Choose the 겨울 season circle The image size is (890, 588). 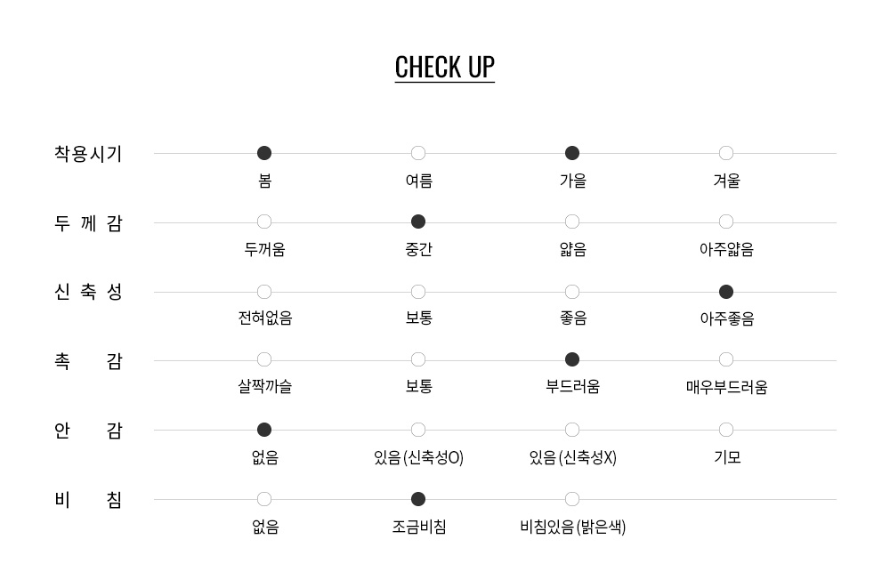(x=726, y=153)
